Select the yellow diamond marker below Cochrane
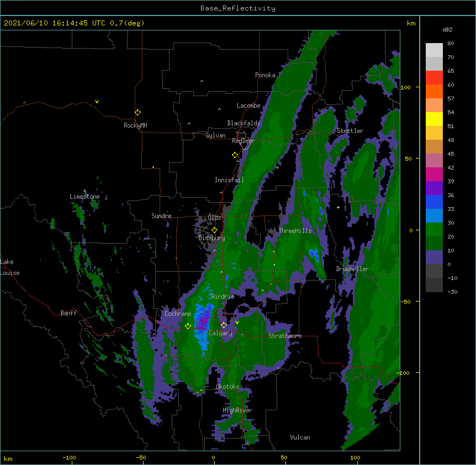 [188, 326]
